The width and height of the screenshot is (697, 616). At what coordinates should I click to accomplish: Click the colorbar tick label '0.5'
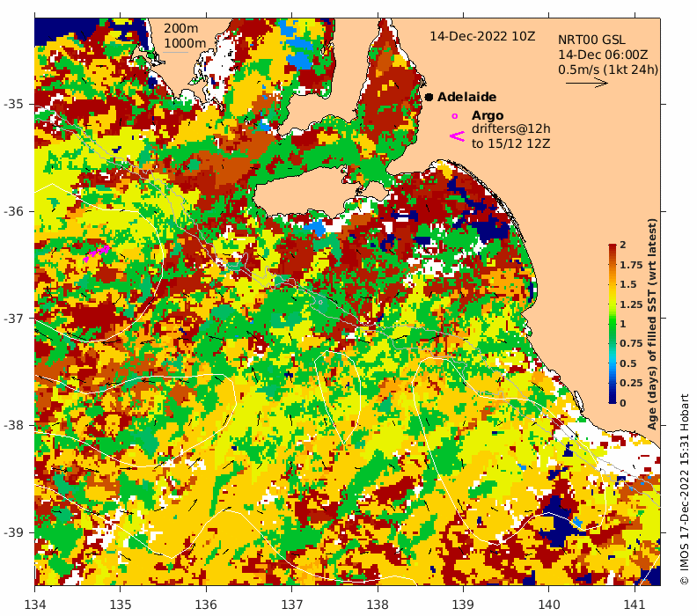coord(628,363)
